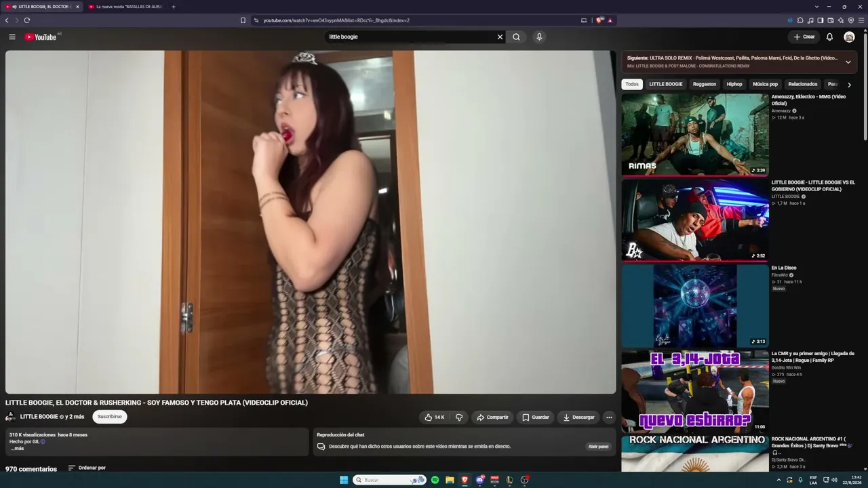Share the video with Compartir
The height and width of the screenshot is (488, 868).
coord(492,418)
